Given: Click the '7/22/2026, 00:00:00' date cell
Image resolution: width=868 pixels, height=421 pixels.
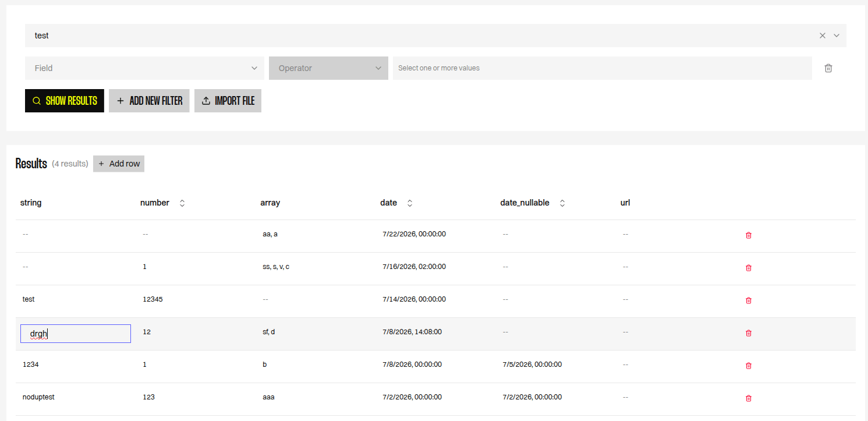Looking at the screenshot, I should (x=414, y=234).
